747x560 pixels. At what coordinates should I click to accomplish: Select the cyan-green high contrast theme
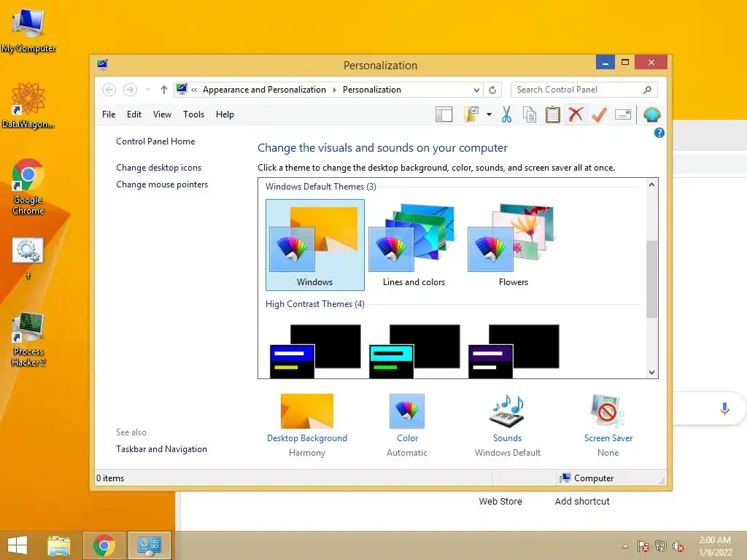click(414, 351)
